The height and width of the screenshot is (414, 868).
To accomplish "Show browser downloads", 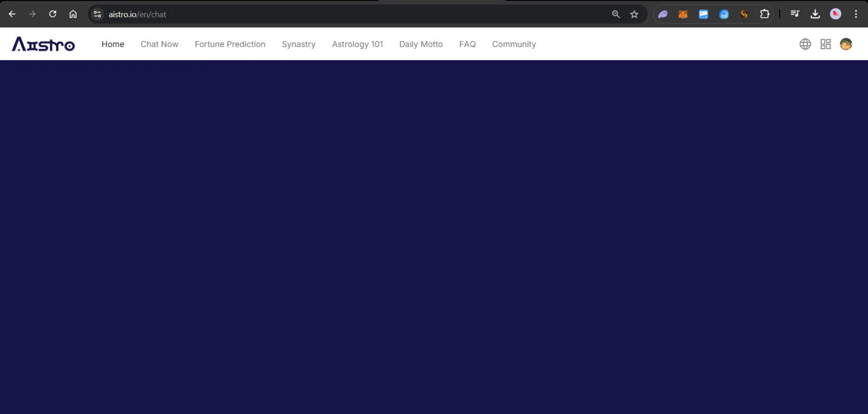I will point(815,14).
